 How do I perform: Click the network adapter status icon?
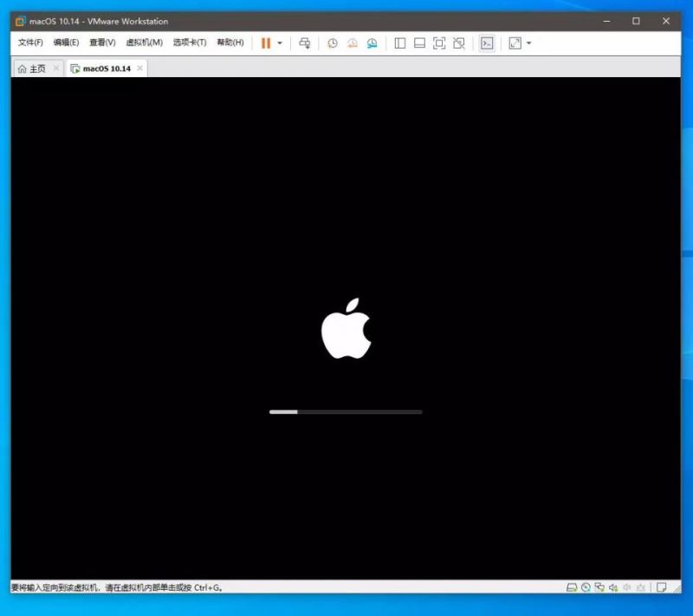599,587
